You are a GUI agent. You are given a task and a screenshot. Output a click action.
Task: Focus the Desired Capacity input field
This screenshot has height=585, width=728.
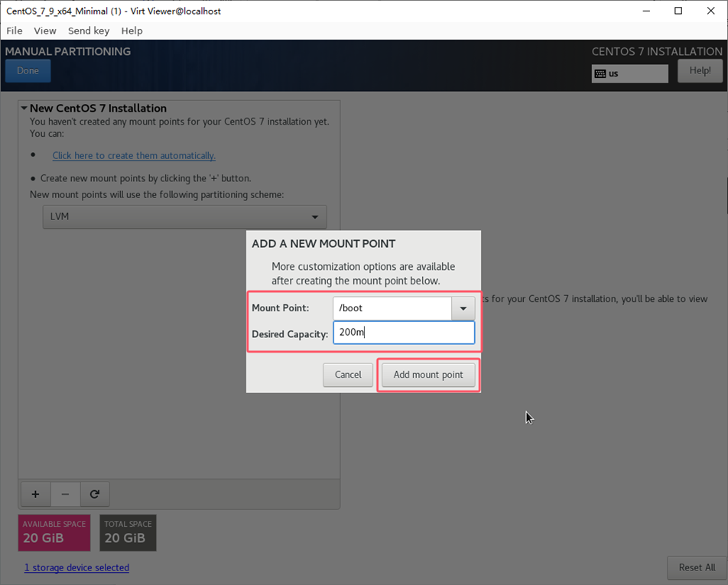[404, 333]
